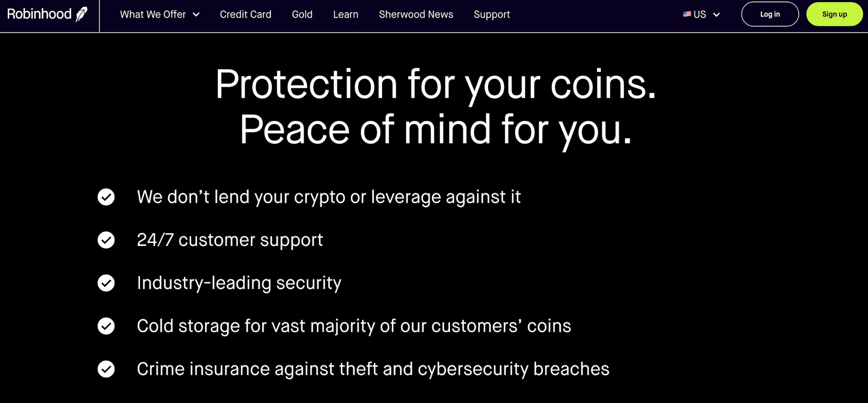Click the Robinhood feather logo icon
The height and width of the screenshot is (403, 868).
tap(82, 14)
